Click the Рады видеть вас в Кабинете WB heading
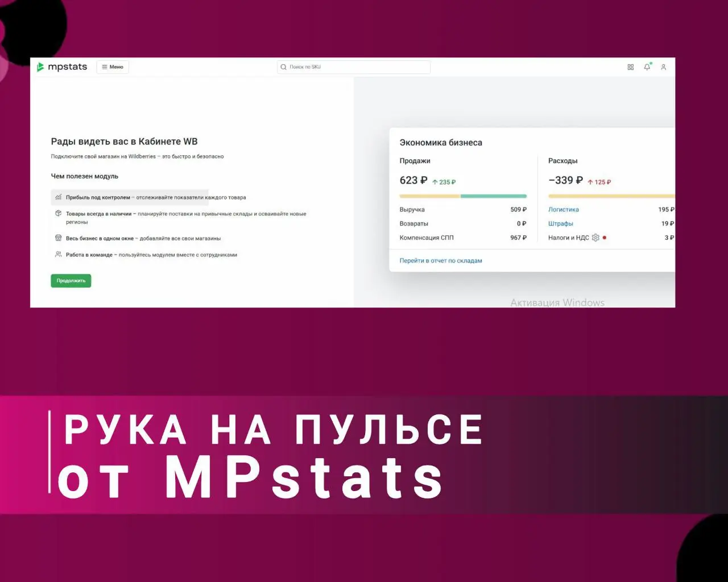 point(125,142)
